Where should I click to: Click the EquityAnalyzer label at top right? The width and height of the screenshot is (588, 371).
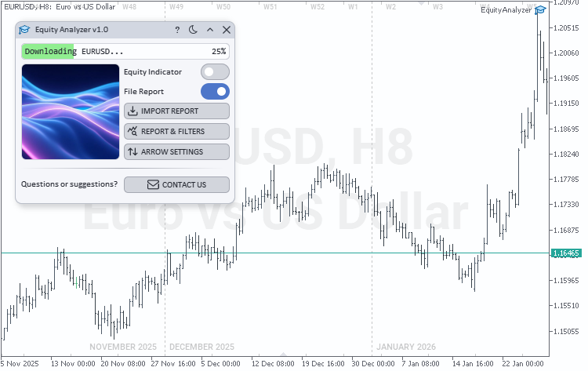(506, 9)
